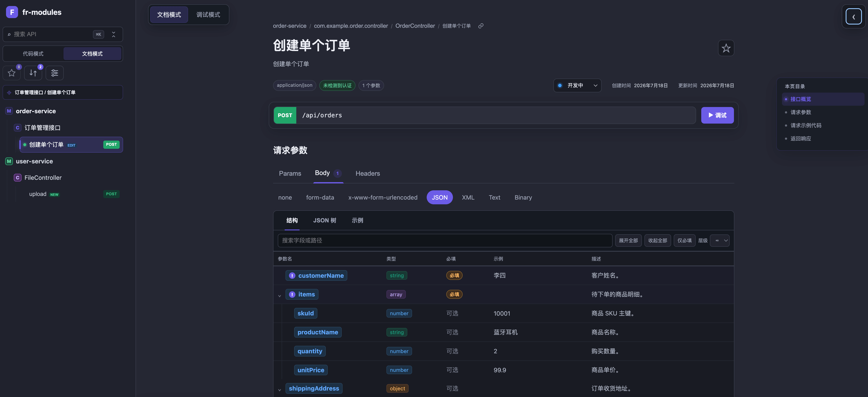
Task: Switch sidebar to 文档模式
Action: (x=92, y=54)
